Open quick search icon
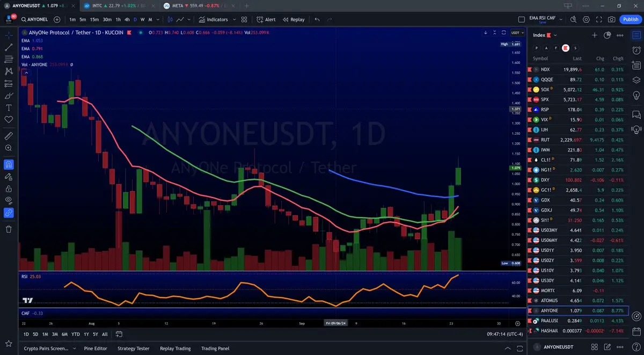 (x=573, y=19)
